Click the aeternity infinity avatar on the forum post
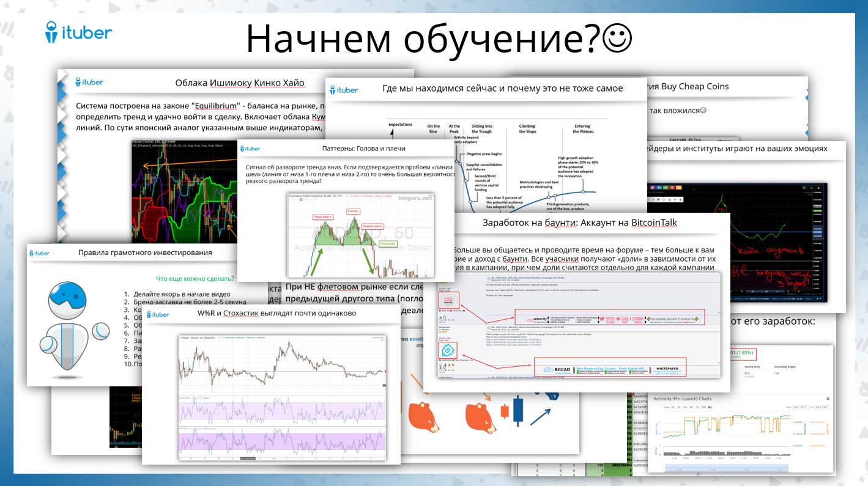 [448, 300]
